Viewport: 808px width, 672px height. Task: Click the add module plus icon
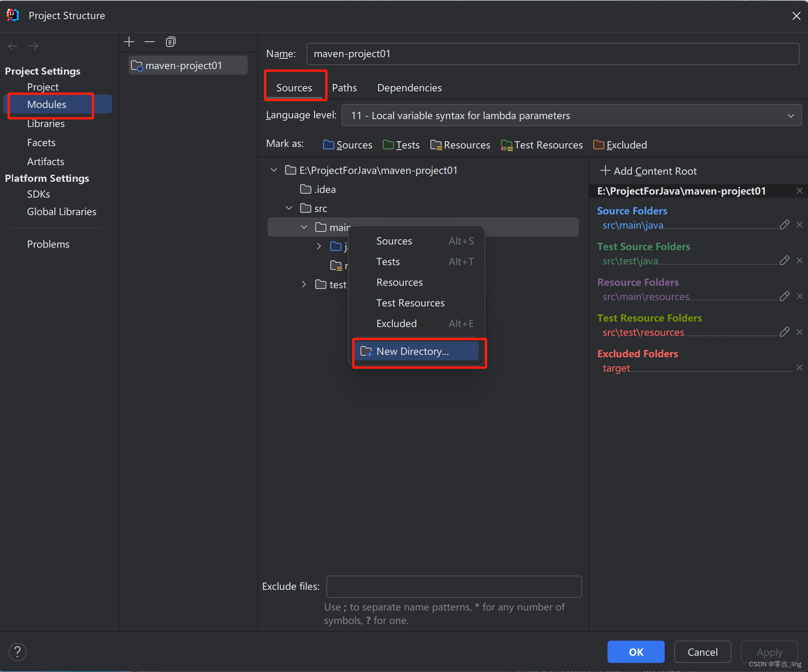[x=129, y=42]
